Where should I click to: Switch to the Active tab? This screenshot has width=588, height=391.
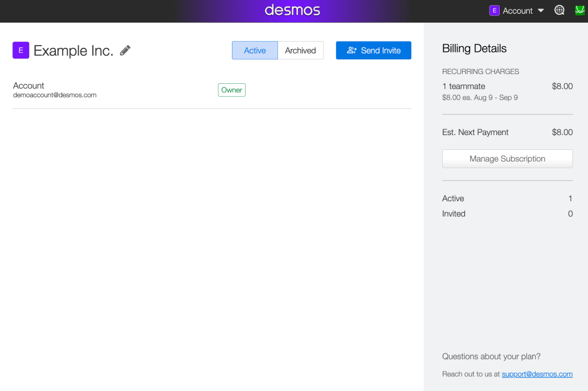point(255,50)
